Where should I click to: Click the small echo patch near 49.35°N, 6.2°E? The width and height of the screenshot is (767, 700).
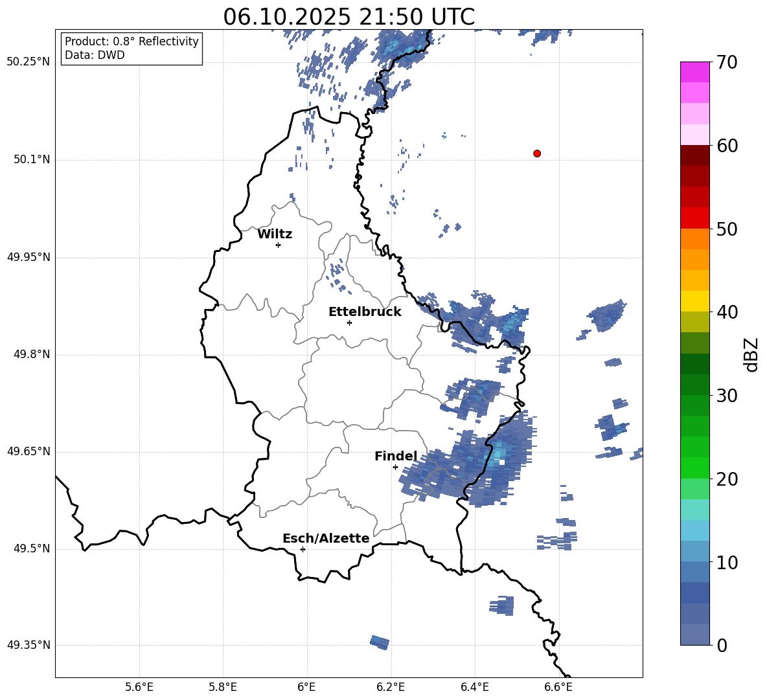(380, 642)
